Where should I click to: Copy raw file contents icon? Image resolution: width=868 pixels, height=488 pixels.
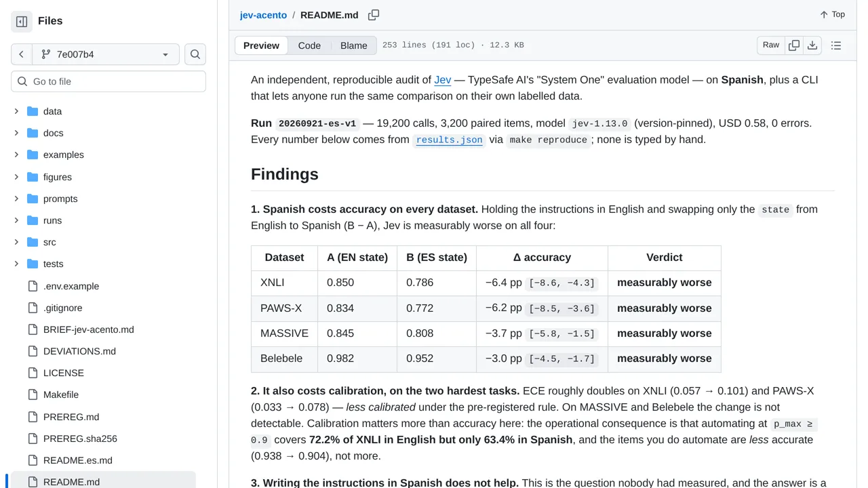[794, 45]
